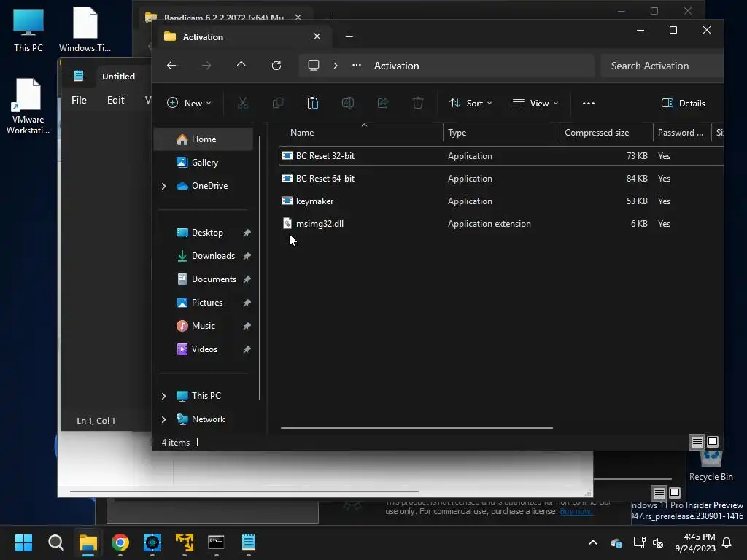This screenshot has width=747, height=560.
Task: Show hidden tray icons chevron
Action: click(593, 542)
